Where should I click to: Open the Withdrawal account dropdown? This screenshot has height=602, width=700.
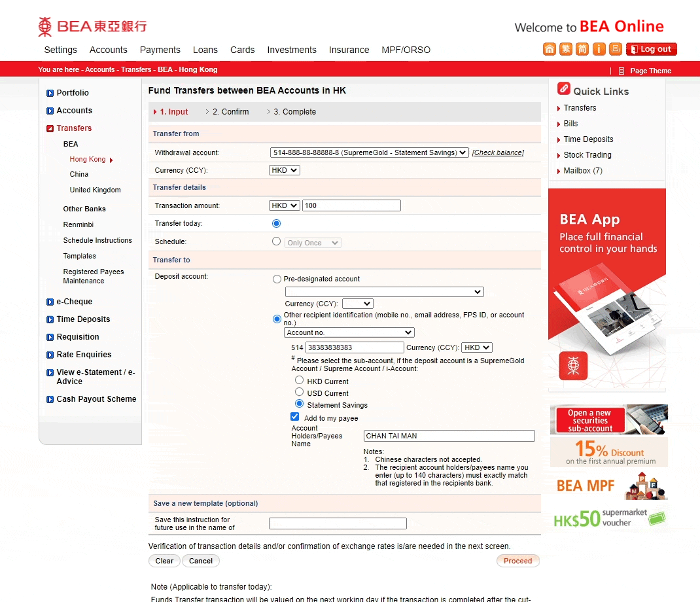click(369, 152)
